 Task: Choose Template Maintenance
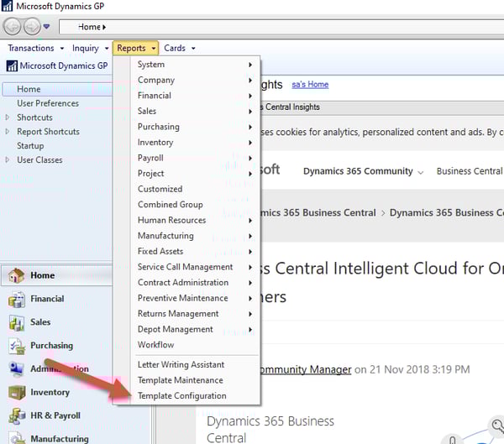tap(195, 380)
